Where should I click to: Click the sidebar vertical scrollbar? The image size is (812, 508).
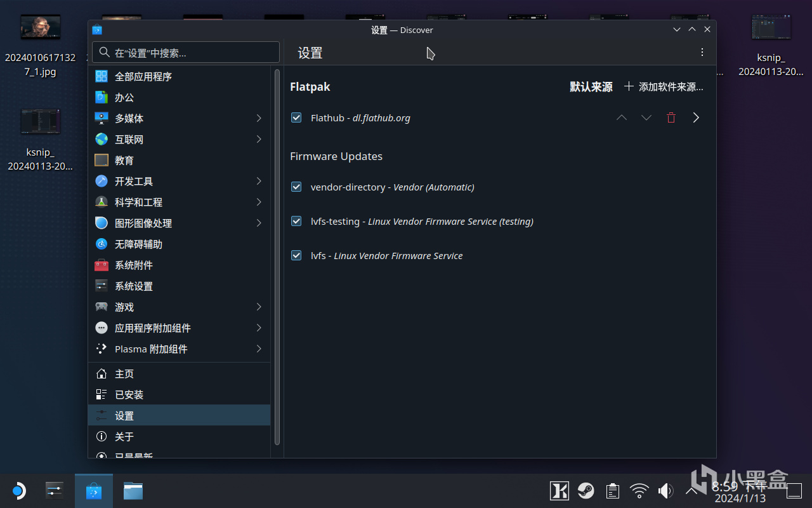tap(277, 257)
